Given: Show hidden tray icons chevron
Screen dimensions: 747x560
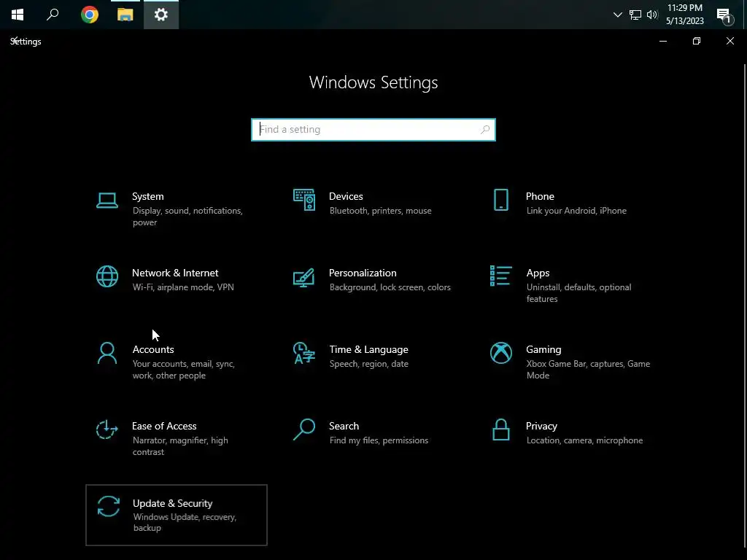Looking at the screenshot, I should coord(617,15).
